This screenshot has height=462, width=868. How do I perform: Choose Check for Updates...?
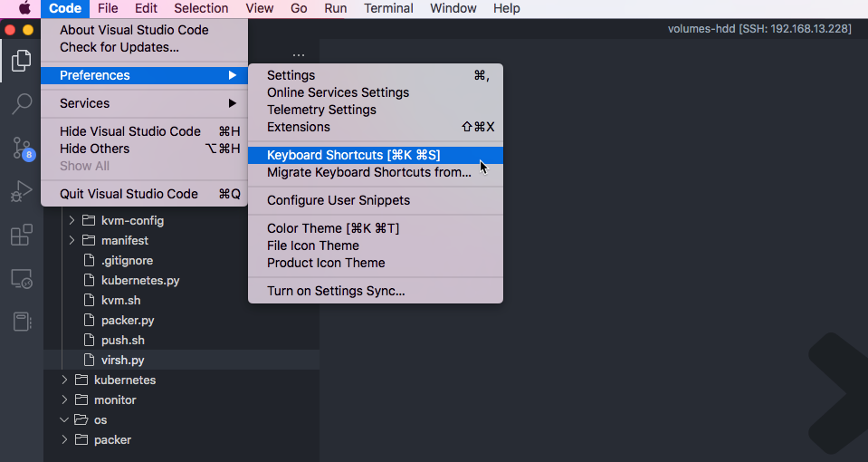tap(145, 47)
